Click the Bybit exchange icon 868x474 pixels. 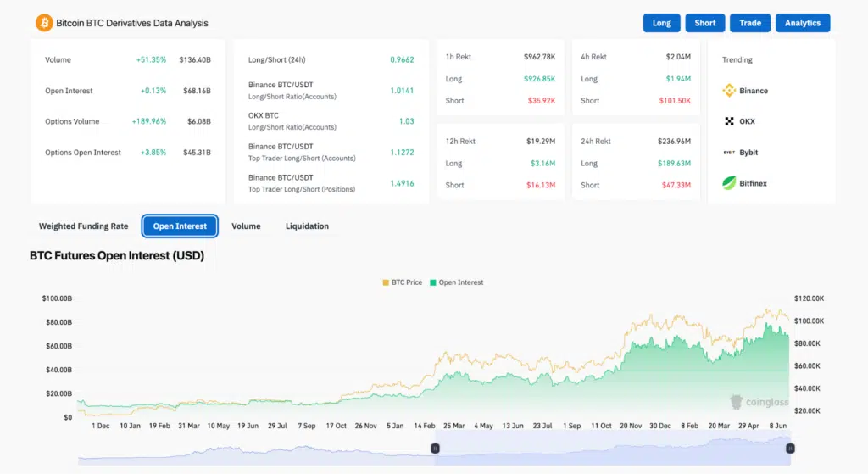tap(729, 153)
